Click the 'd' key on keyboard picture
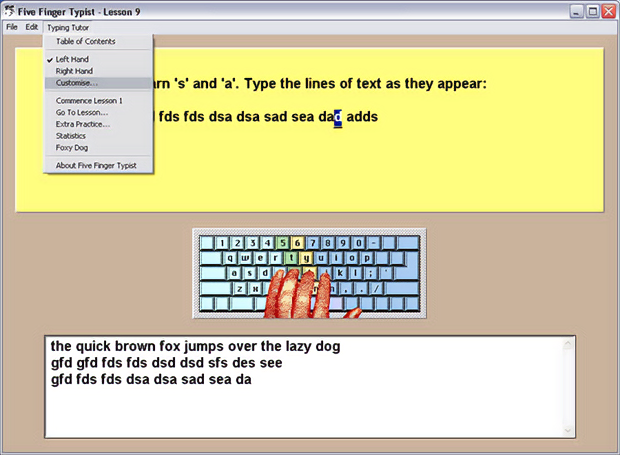Screen dimensions: 620x455 [x=265, y=273]
